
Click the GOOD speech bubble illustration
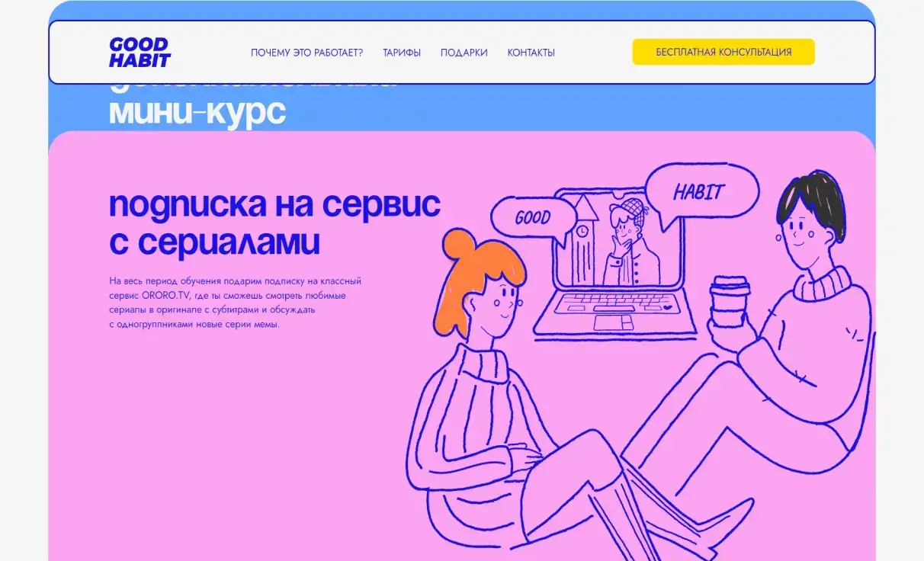(x=535, y=216)
